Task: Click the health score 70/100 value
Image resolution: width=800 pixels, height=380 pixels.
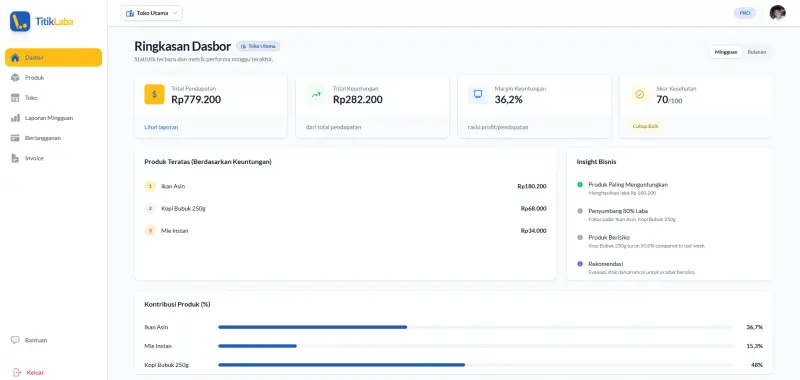Action: click(669, 99)
